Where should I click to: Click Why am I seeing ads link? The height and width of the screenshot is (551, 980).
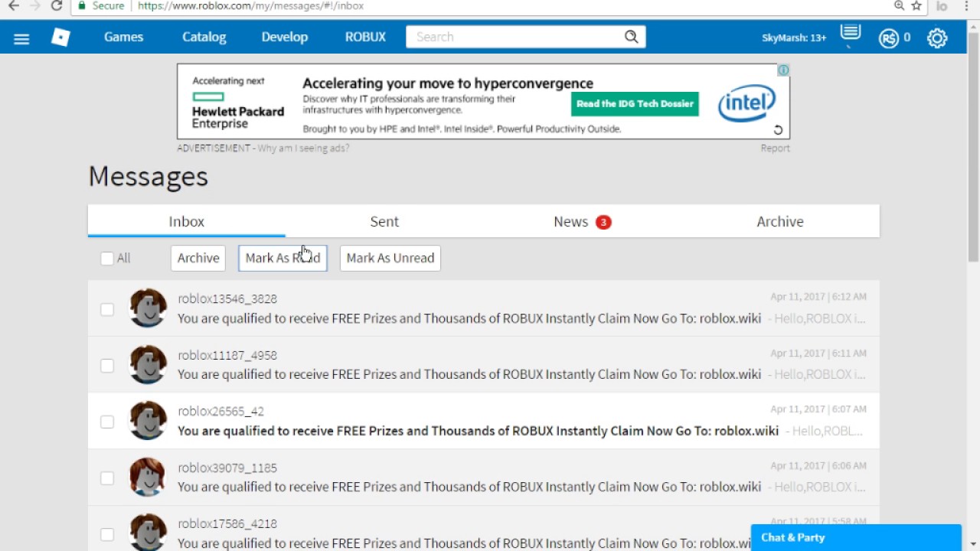pyautogui.click(x=303, y=148)
